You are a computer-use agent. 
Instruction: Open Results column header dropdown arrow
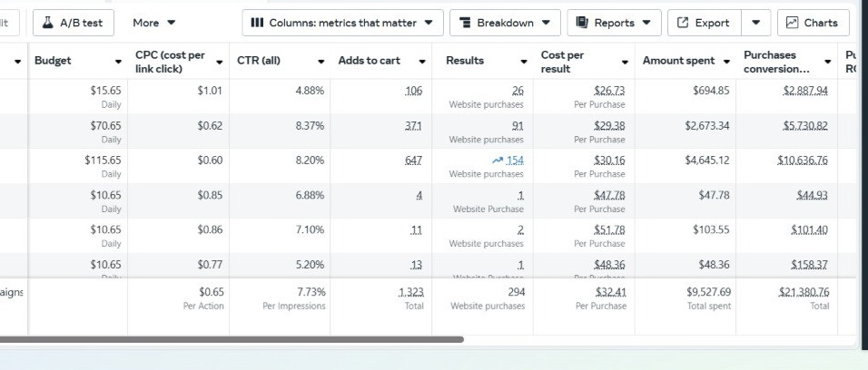pos(524,62)
